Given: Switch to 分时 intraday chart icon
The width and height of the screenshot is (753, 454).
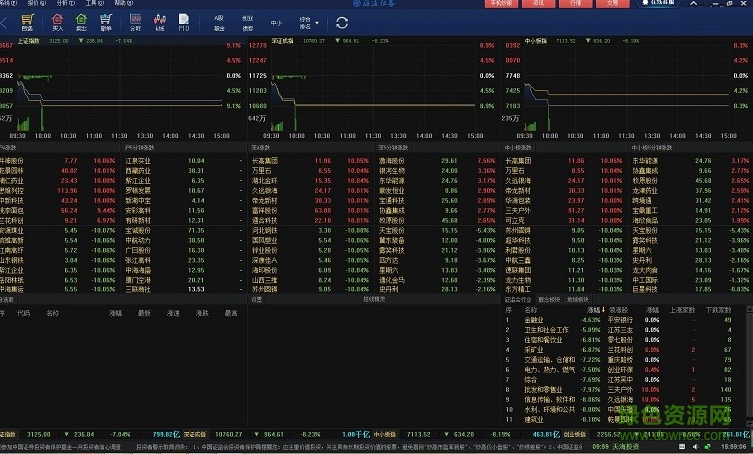Looking at the screenshot, I should (x=135, y=22).
